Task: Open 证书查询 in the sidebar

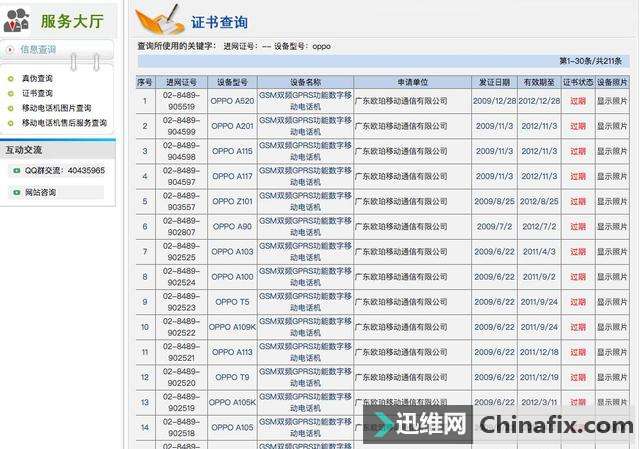Action: click(37, 93)
